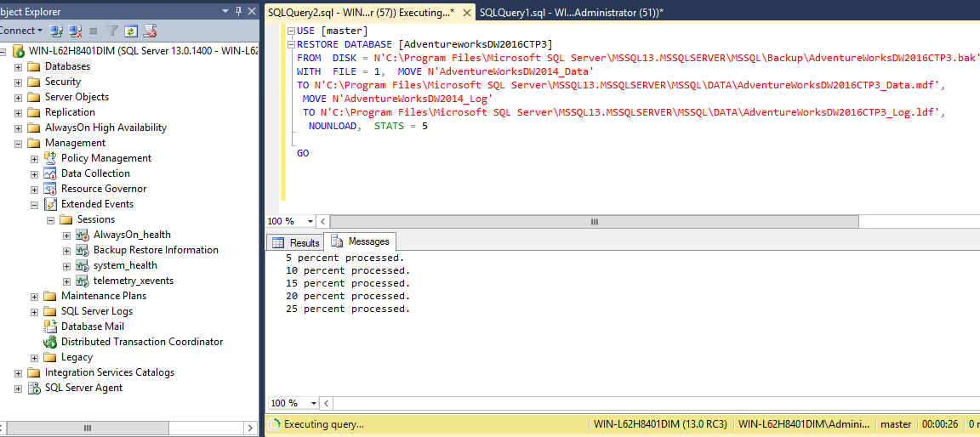Click the Stop icon in Object Explorer
980x437 pixels.
(94, 30)
